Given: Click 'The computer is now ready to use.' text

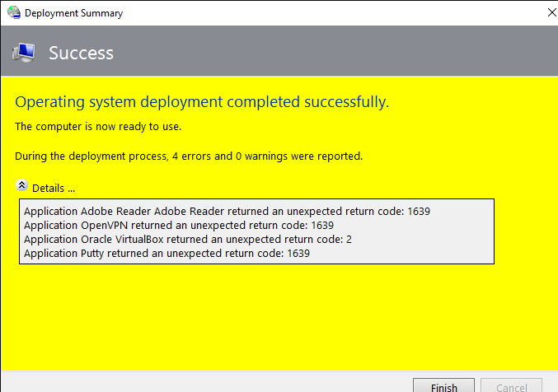Looking at the screenshot, I should [98, 127].
